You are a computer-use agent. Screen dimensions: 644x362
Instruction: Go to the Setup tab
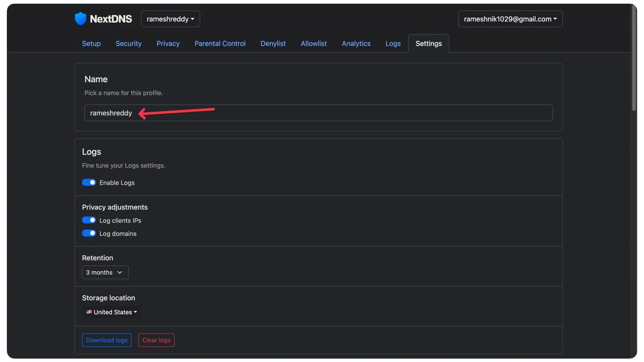tap(92, 43)
